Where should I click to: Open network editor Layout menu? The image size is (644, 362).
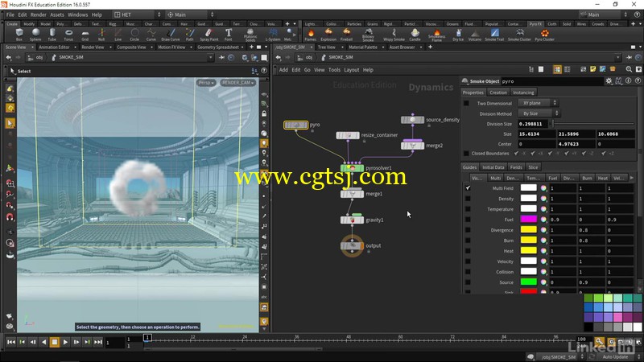[x=352, y=70]
